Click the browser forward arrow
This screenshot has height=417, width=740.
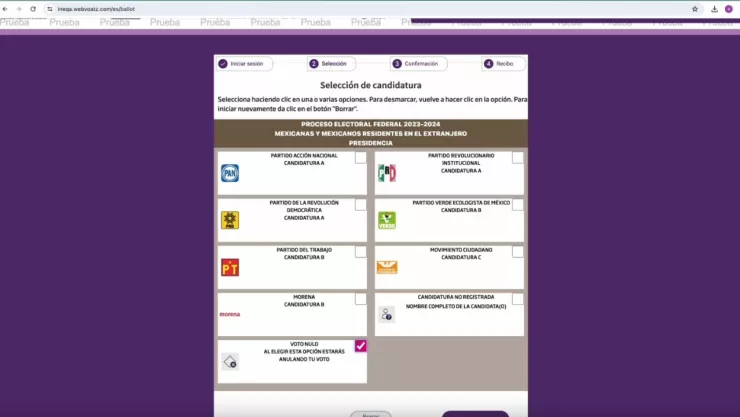click(19, 9)
